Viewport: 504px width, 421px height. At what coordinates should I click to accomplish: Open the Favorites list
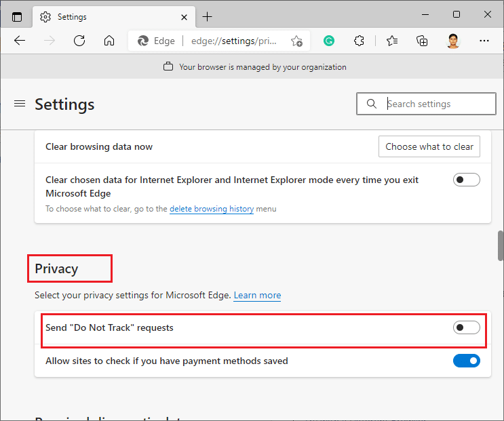click(x=392, y=41)
